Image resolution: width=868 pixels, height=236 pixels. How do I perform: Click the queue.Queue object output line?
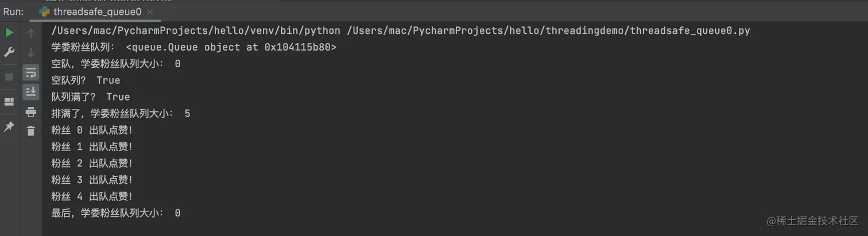(193, 47)
